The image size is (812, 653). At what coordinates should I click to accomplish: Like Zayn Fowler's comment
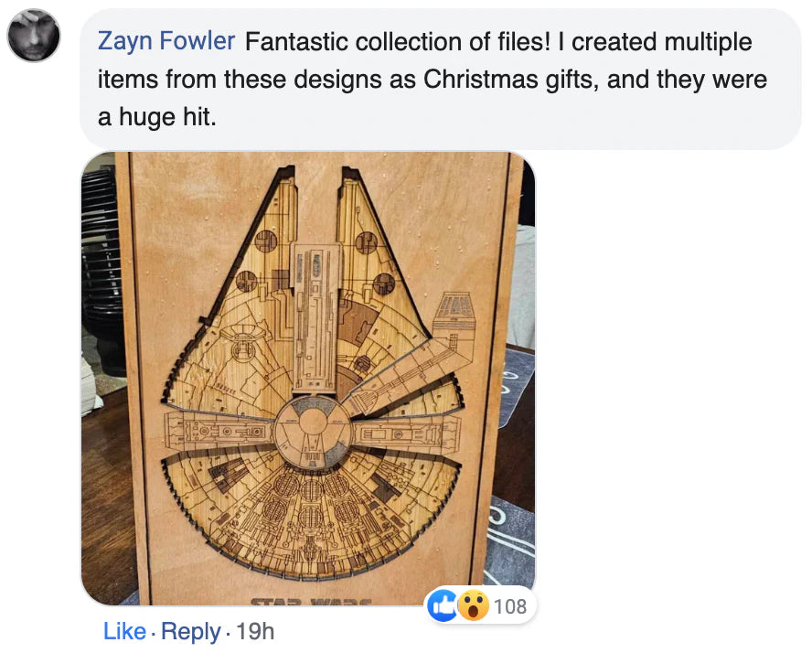click(x=124, y=631)
